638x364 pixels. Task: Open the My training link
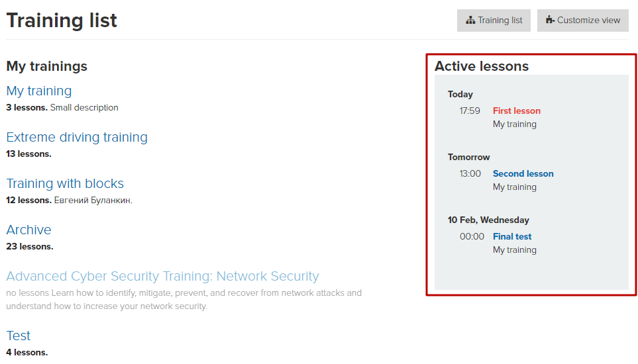coord(39,91)
